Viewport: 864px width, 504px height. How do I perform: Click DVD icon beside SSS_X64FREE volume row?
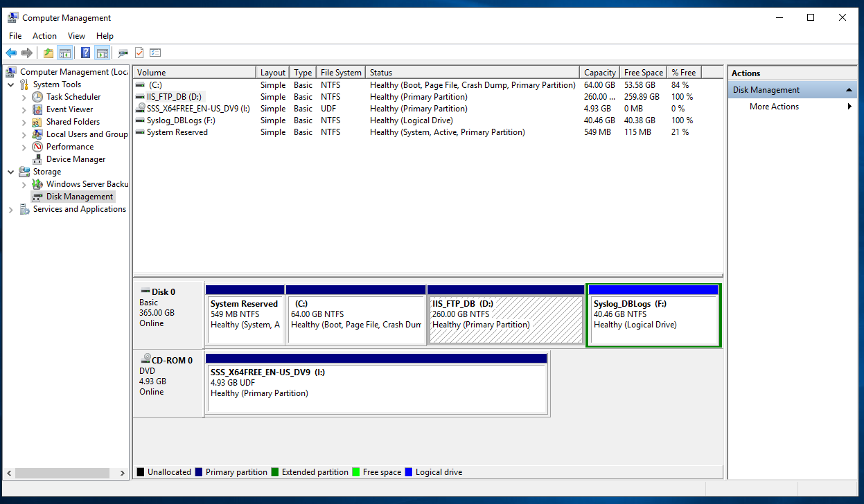pyautogui.click(x=141, y=108)
